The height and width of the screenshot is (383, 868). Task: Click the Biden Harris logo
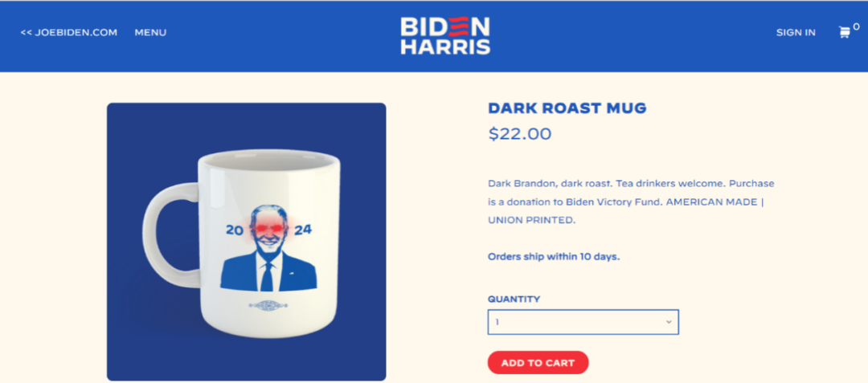coord(445,35)
